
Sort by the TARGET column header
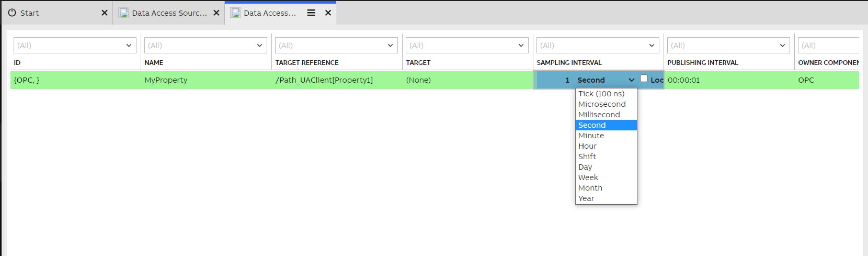(418, 63)
